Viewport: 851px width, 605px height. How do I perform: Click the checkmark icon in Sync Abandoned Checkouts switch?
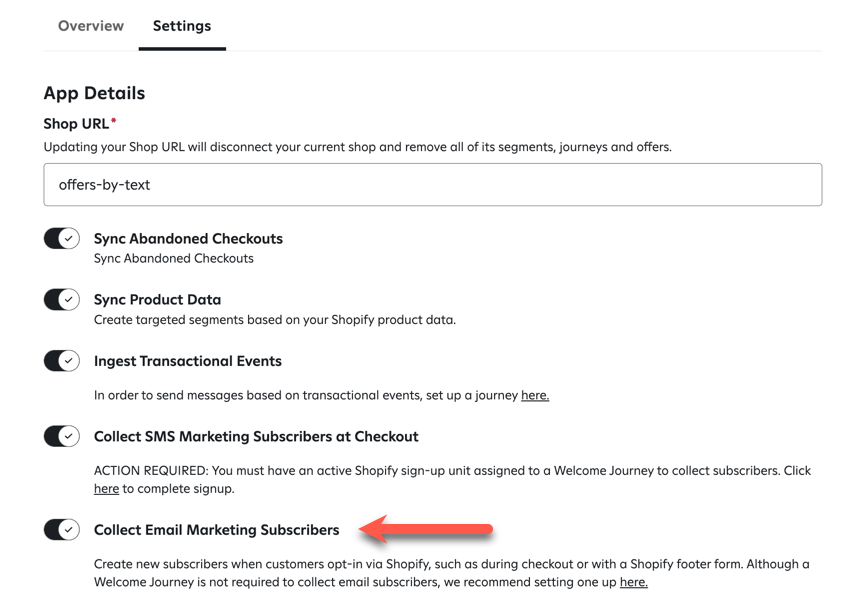click(x=68, y=239)
